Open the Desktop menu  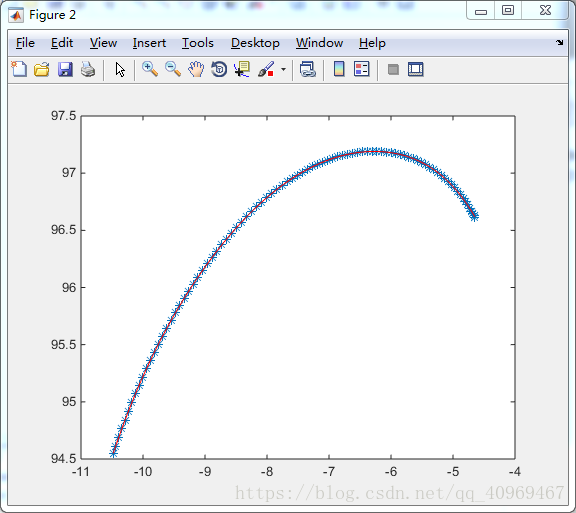coord(255,43)
